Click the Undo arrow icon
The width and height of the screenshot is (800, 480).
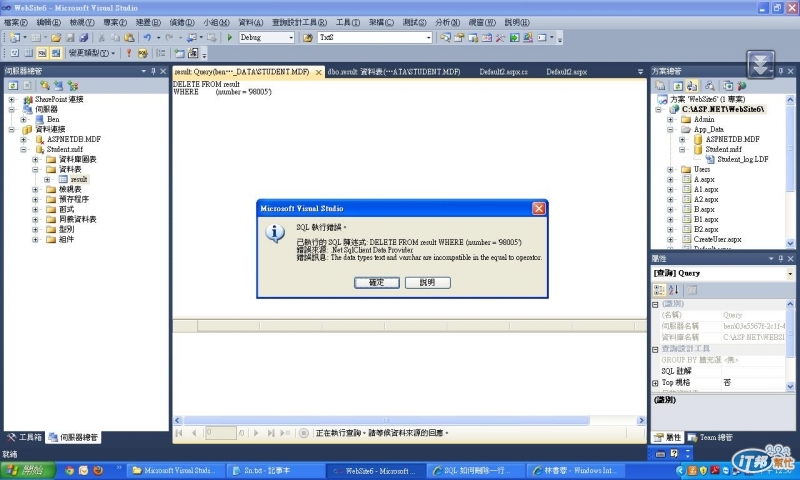click(x=147, y=37)
